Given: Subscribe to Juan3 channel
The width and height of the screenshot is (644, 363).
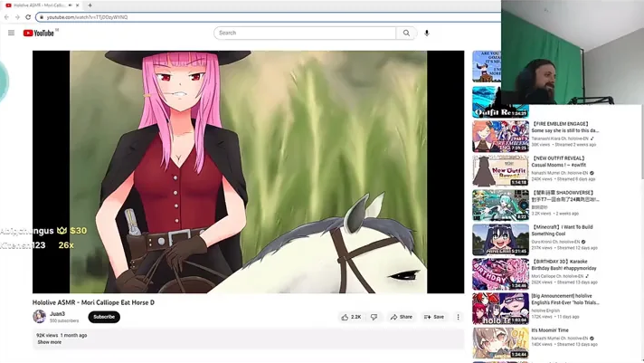Looking at the screenshot, I should (104, 317).
